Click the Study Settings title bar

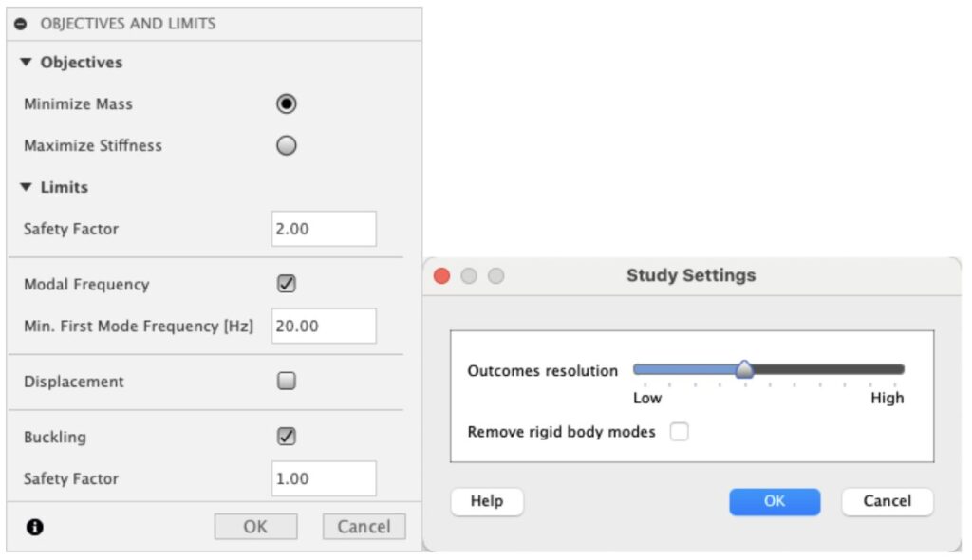click(x=690, y=275)
